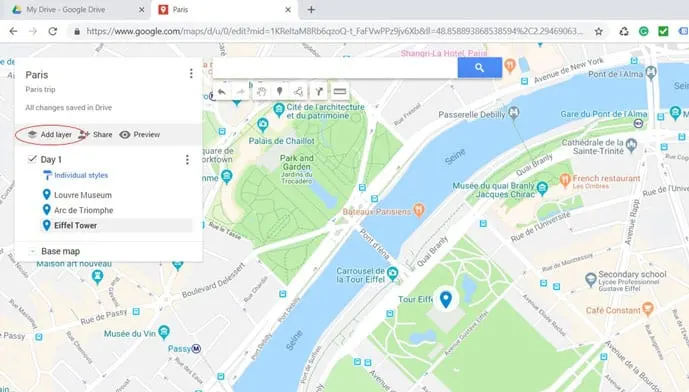Click the Café Constant marker
This screenshot has height=392, width=689.
tap(648, 309)
